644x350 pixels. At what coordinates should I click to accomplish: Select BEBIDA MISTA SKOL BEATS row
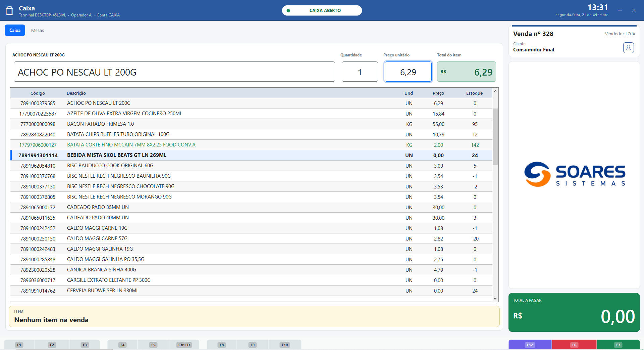(x=251, y=155)
